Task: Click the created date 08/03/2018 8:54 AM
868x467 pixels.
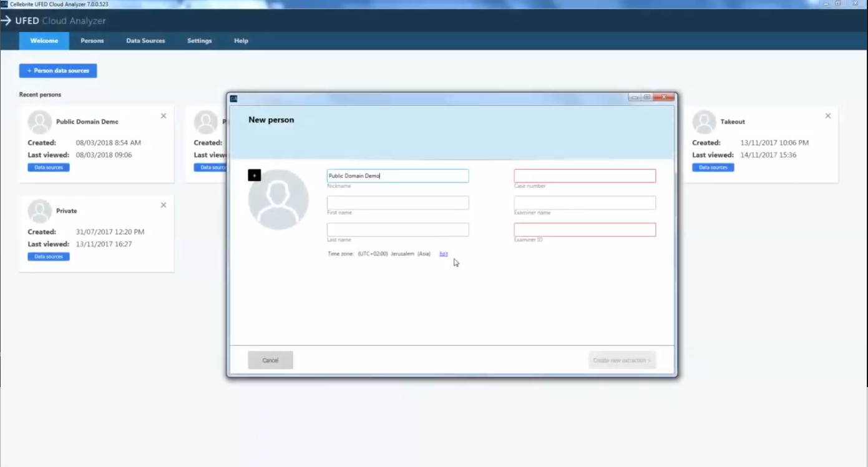Action: click(109, 143)
